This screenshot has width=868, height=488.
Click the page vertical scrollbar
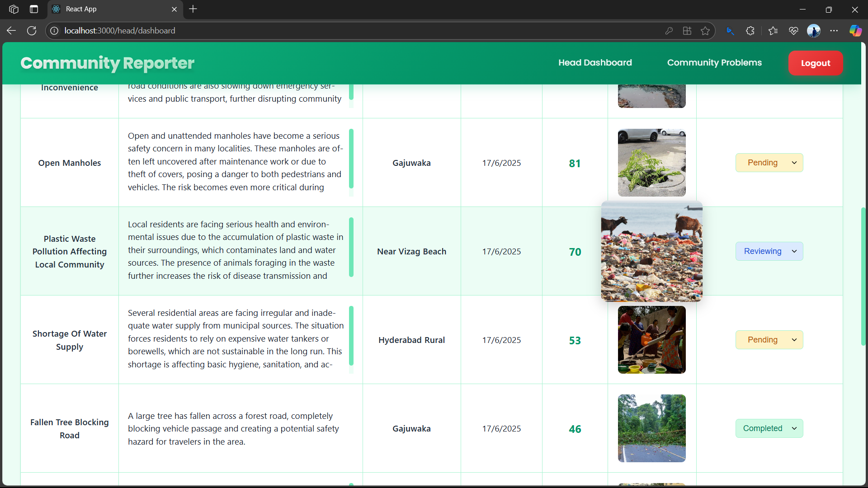tap(863, 277)
